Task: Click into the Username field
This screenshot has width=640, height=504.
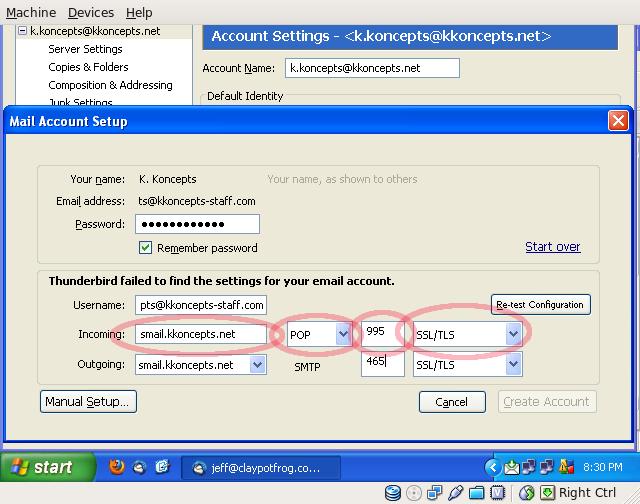Action: [x=201, y=305]
